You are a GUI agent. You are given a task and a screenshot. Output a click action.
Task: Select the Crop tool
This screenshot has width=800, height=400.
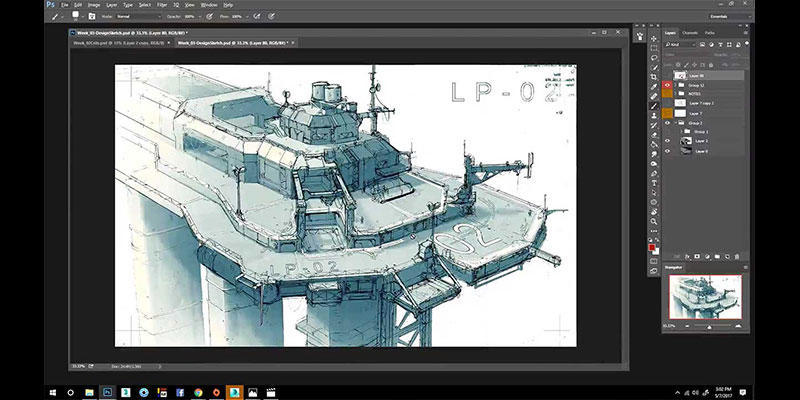(x=653, y=76)
